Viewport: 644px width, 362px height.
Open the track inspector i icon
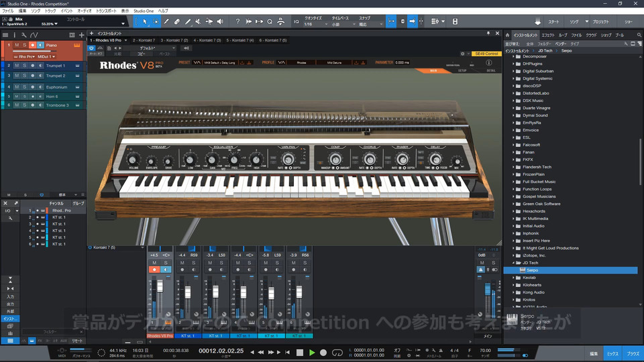click(14, 35)
